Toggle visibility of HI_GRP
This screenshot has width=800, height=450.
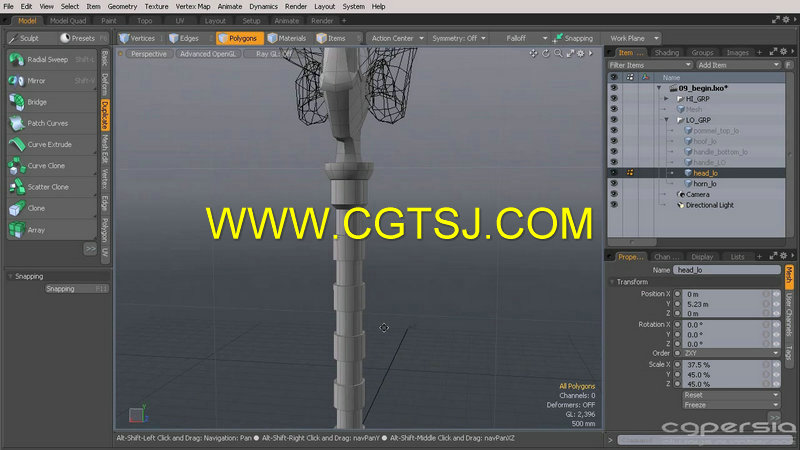click(x=614, y=98)
